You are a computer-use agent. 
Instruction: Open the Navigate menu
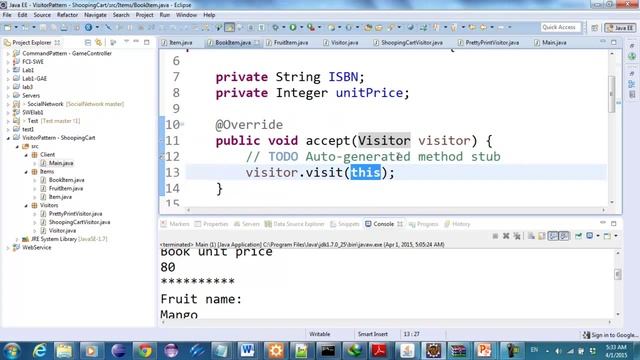(95, 15)
